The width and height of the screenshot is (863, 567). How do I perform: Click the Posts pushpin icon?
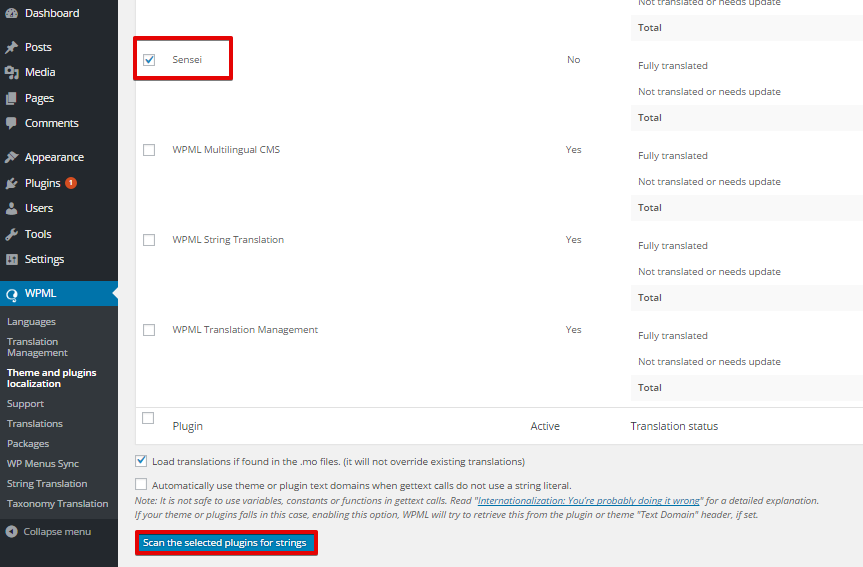pos(12,47)
